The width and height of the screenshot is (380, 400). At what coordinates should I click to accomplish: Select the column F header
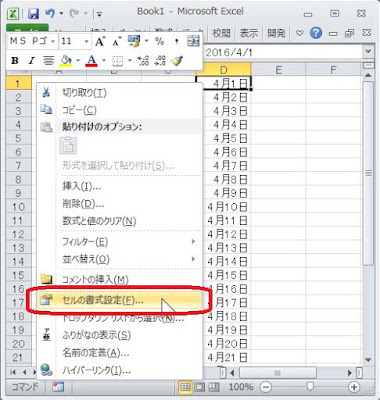(x=333, y=70)
